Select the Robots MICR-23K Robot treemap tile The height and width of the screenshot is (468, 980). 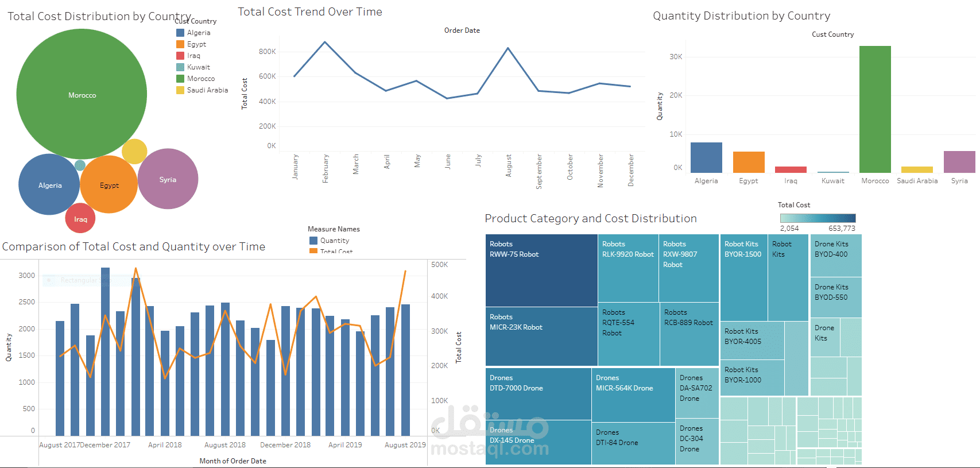coord(541,337)
